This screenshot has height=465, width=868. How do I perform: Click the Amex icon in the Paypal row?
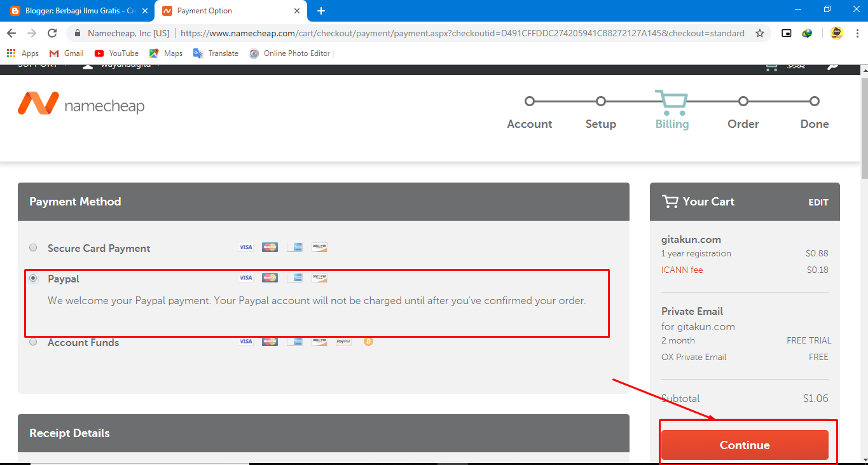(x=294, y=278)
